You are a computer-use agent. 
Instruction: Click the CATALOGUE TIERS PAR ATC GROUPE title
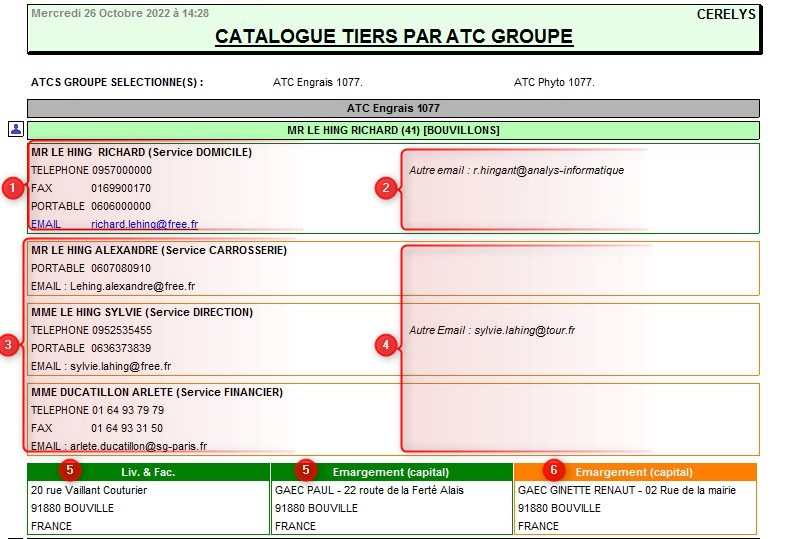click(393, 37)
